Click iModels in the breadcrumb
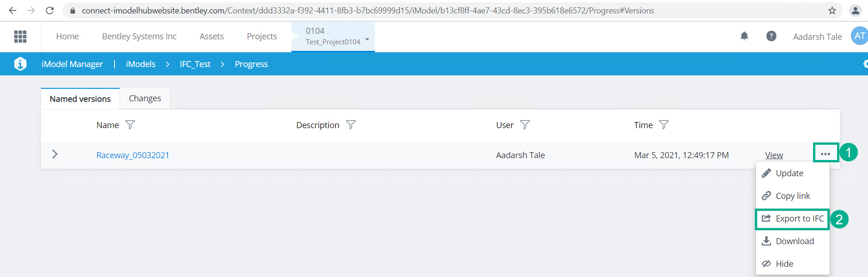This screenshot has width=868, height=277. point(140,64)
